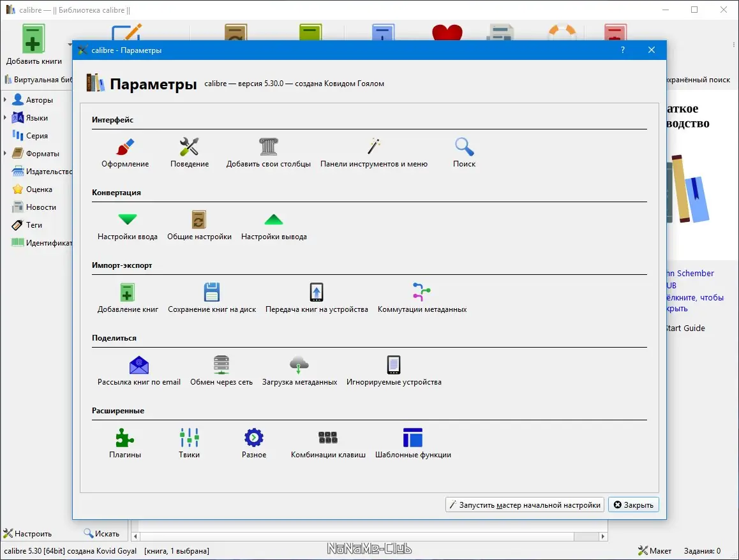
Task: Click right arrow of horizontal scrollbar
Action: click(x=603, y=536)
